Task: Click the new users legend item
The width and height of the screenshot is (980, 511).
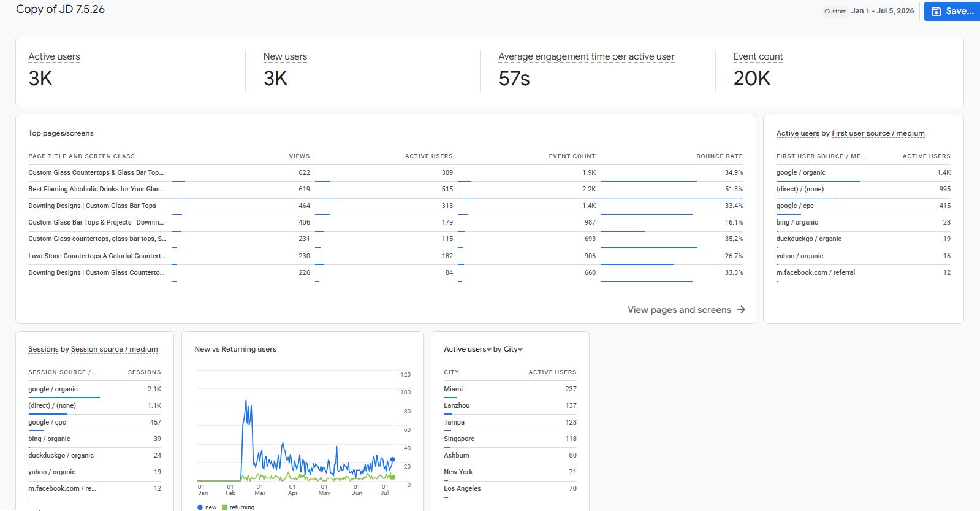Action: (207, 507)
